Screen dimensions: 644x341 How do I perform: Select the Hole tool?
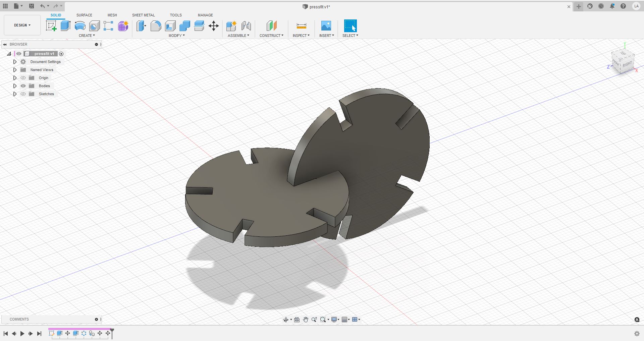tap(94, 26)
